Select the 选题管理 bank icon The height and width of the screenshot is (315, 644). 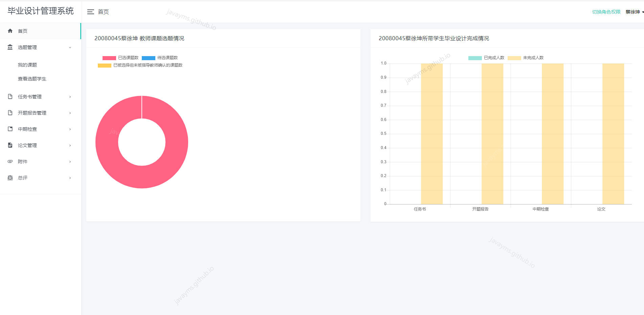click(10, 47)
